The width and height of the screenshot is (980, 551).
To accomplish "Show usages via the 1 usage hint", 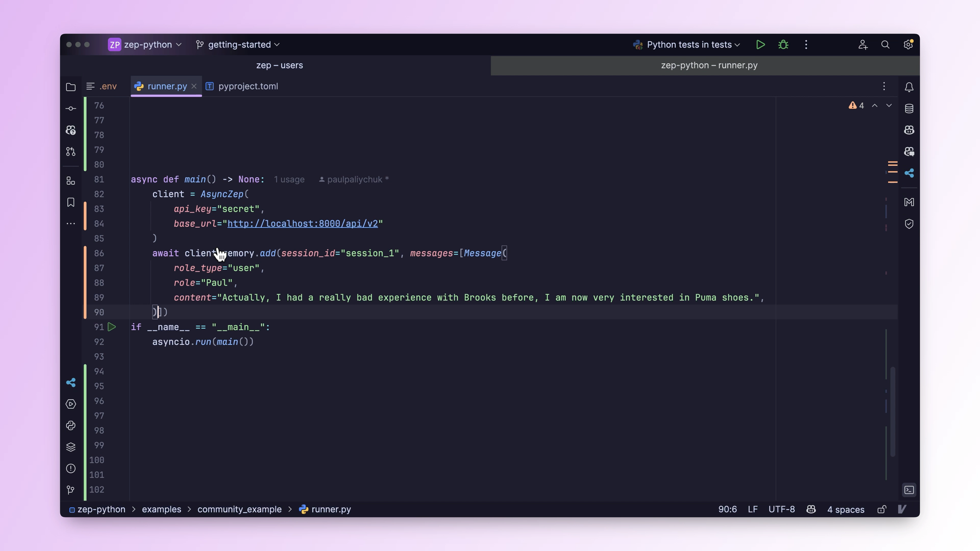I will 289,179.
